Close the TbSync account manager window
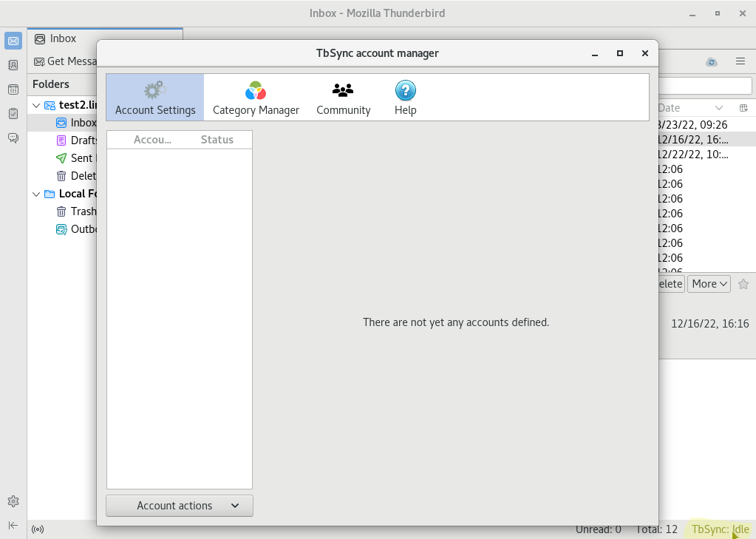756x539 pixels. (x=645, y=53)
